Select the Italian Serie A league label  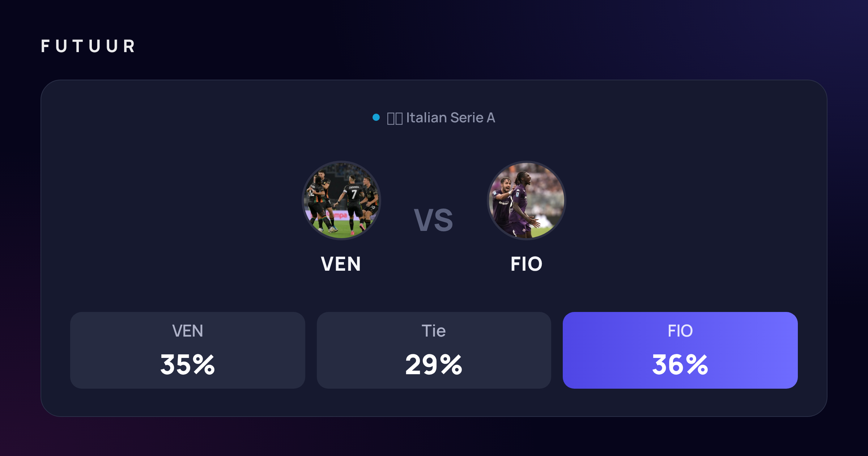click(x=450, y=118)
